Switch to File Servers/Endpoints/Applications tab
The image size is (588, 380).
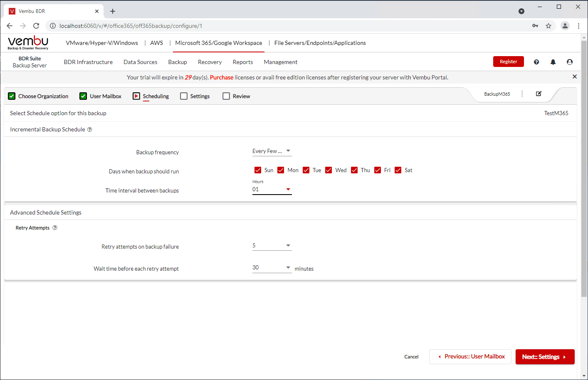tap(320, 43)
